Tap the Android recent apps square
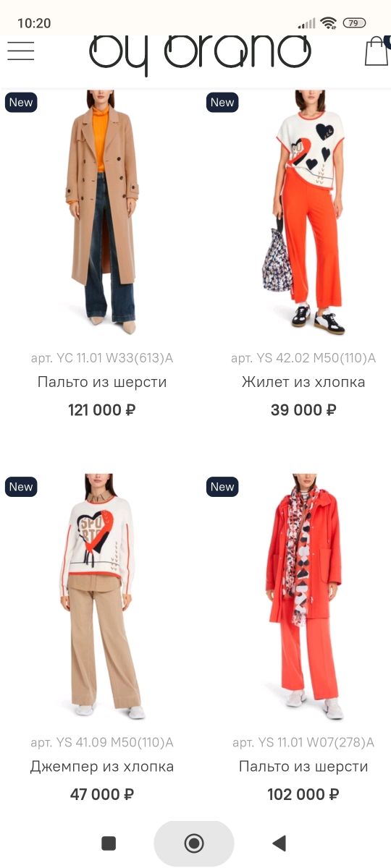The width and height of the screenshot is (391, 868). click(x=109, y=843)
